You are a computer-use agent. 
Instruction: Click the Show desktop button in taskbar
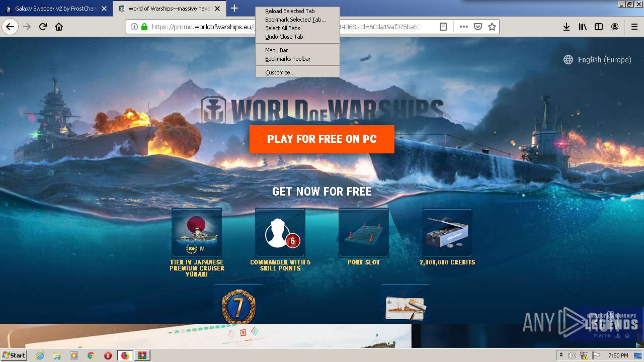638,355
